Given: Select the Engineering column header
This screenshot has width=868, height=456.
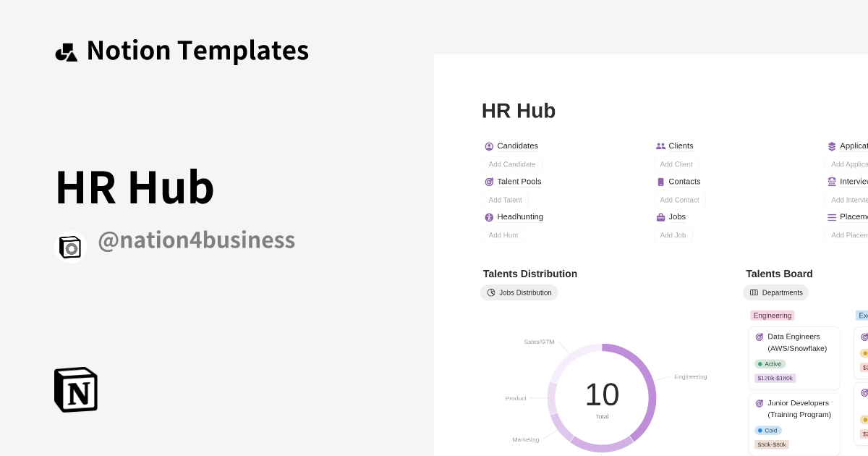Looking at the screenshot, I should pos(772,316).
